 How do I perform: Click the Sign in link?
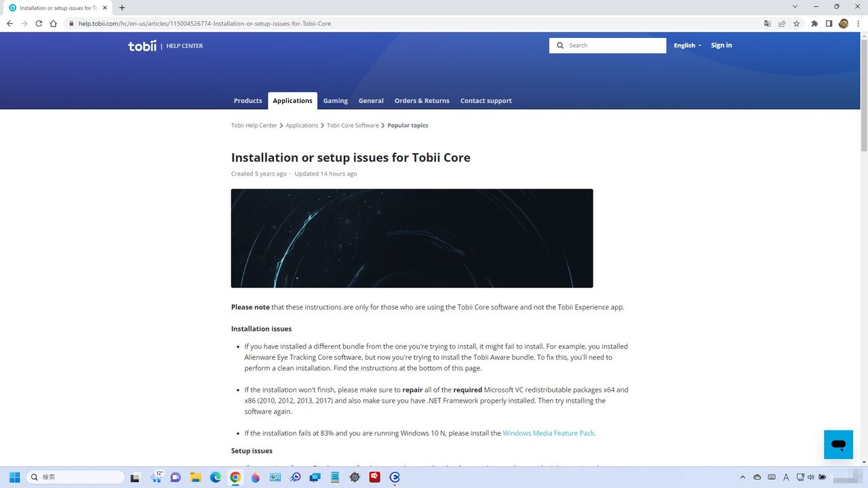[x=722, y=45]
